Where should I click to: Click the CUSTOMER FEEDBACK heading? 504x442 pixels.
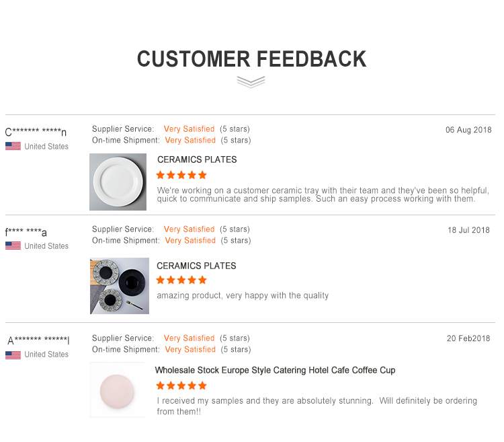tap(252, 59)
